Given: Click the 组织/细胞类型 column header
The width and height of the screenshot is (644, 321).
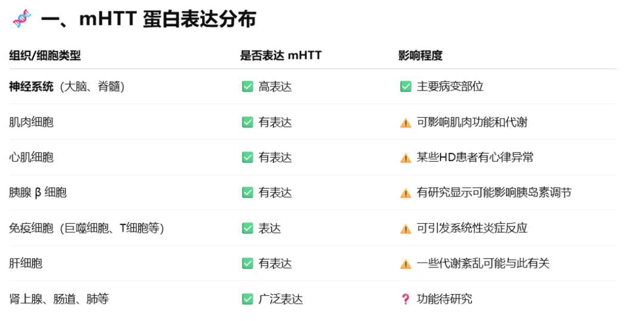Looking at the screenshot, I should click(x=45, y=56).
